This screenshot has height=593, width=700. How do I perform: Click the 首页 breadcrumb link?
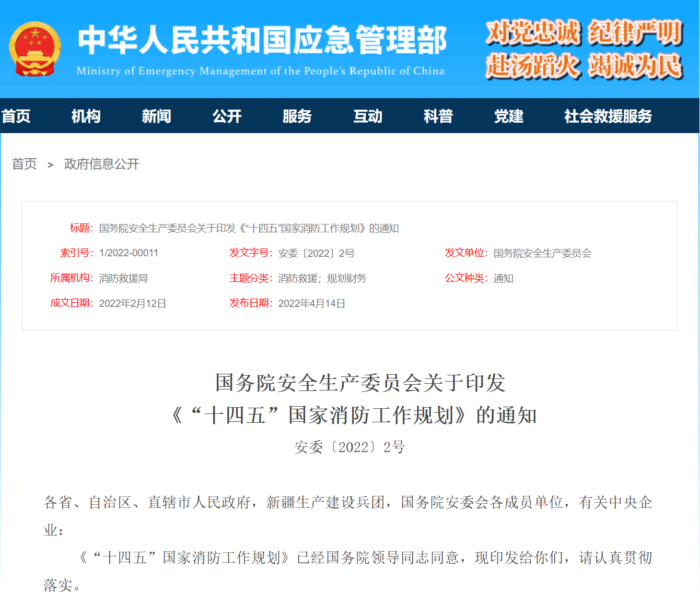pos(25,164)
